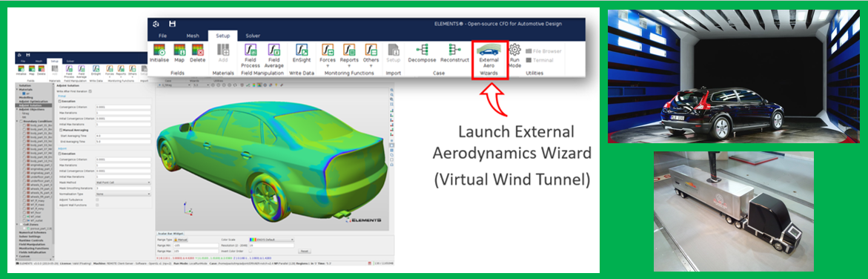Toggle the Adjoint Wall Functions checkbox

(98, 206)
